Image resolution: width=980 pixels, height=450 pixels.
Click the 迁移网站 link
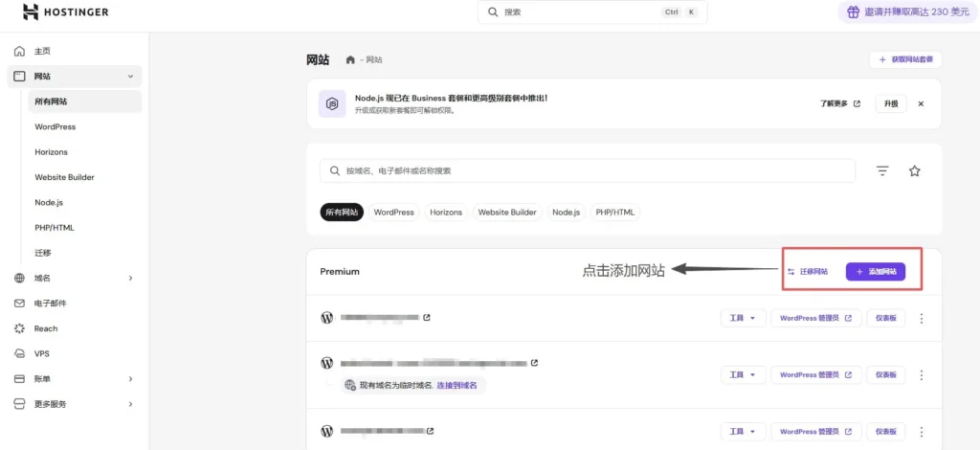pyautogui.click(x=808, y=272)
